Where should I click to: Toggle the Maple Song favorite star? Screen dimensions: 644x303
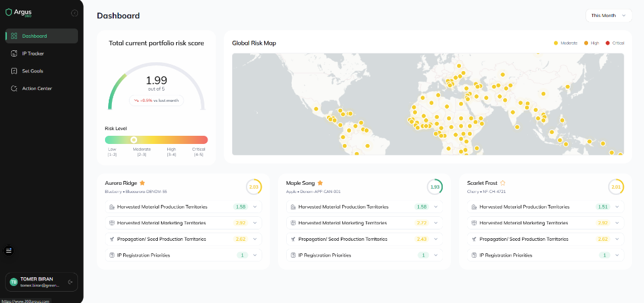point(320,183)
